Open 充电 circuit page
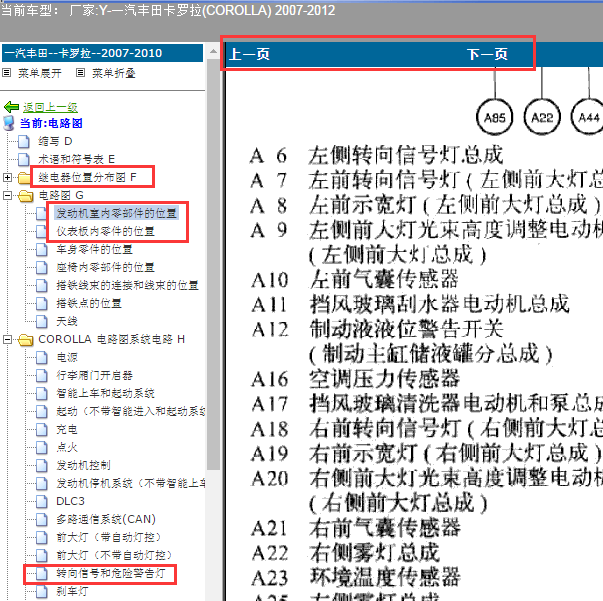603x601 pixels. (67, 430)
